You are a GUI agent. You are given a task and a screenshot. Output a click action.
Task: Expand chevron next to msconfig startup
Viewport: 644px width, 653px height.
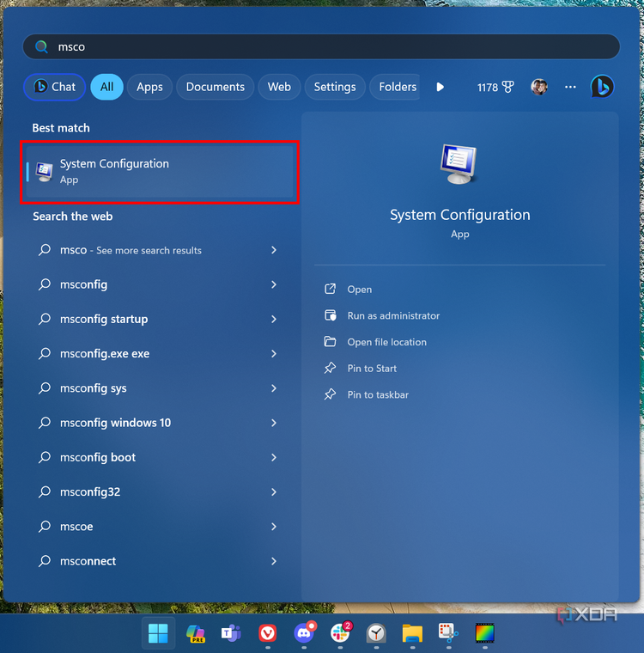(274, 319)
